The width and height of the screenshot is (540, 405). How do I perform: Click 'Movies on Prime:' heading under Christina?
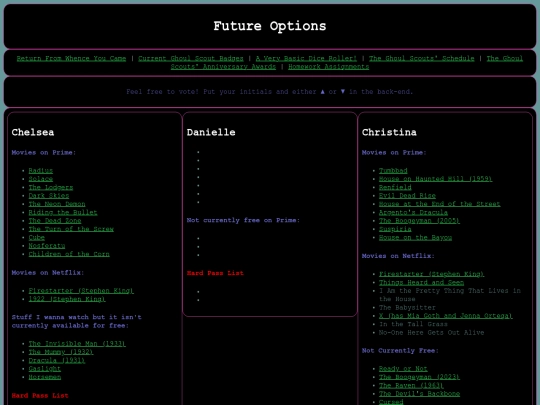394,153
